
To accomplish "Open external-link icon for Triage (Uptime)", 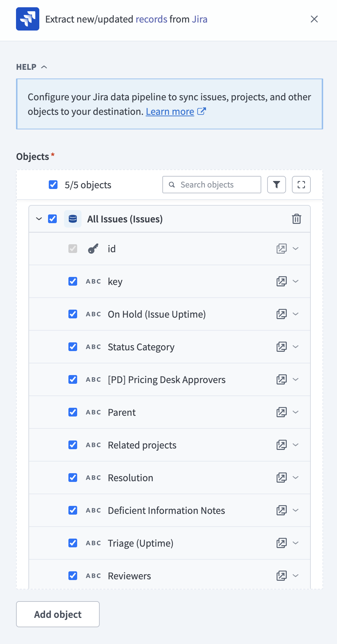I will [282, 543].
